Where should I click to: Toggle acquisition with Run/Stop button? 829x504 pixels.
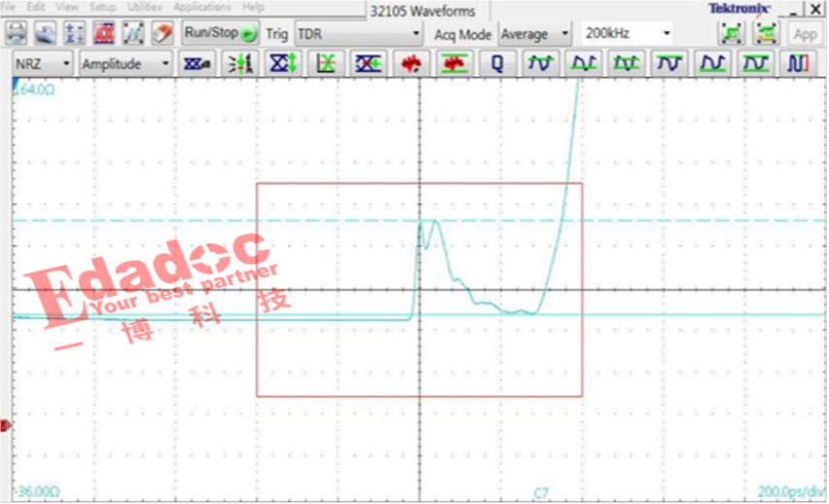pos(220,33)
